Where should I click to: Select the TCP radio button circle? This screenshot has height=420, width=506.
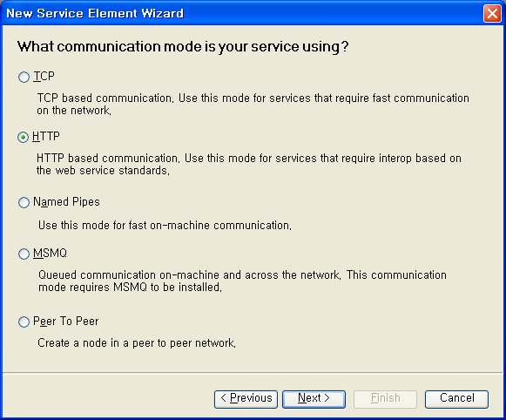(x=24, y=78)
